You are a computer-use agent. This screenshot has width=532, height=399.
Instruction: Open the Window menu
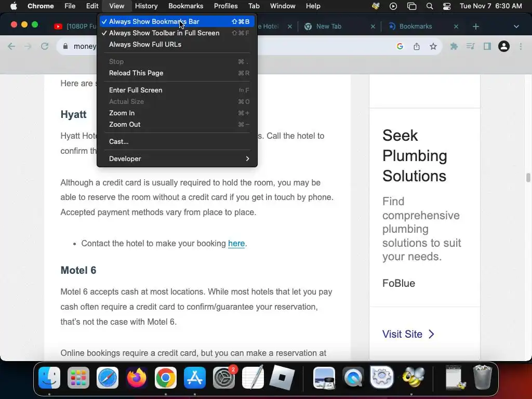[283, 6]
